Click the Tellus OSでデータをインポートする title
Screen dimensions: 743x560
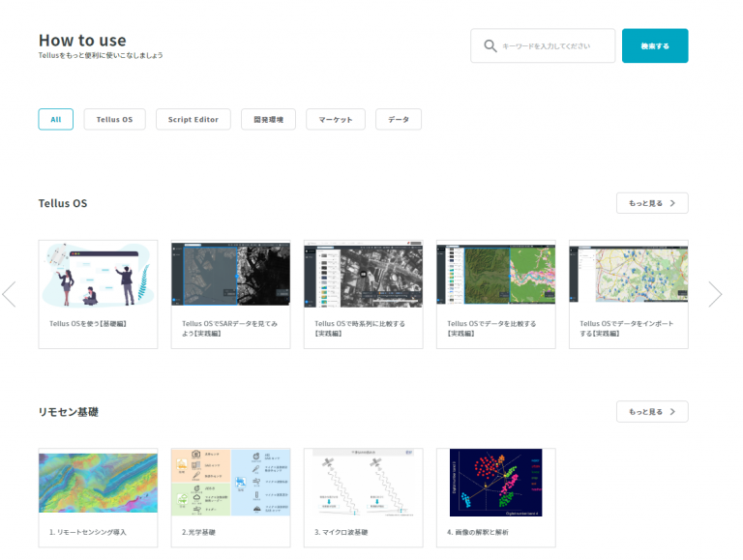(627, 328)
